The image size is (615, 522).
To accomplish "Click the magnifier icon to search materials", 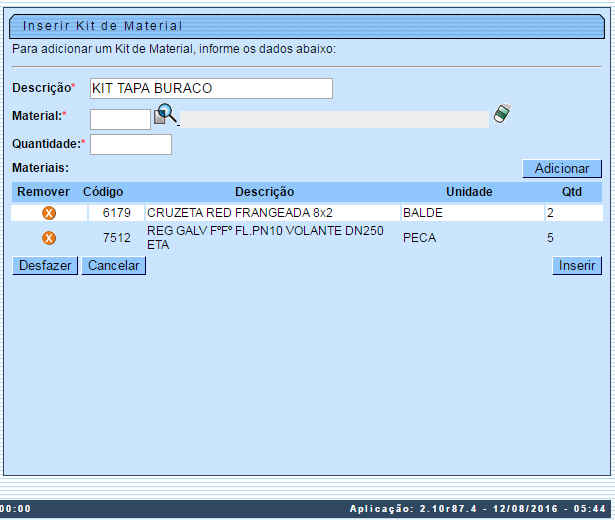I will coord(166,116).
